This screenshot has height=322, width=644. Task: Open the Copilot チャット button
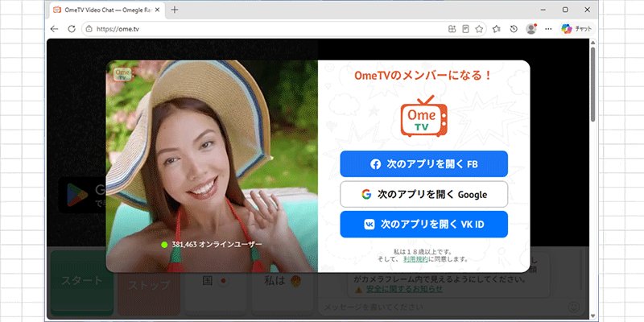576,29
